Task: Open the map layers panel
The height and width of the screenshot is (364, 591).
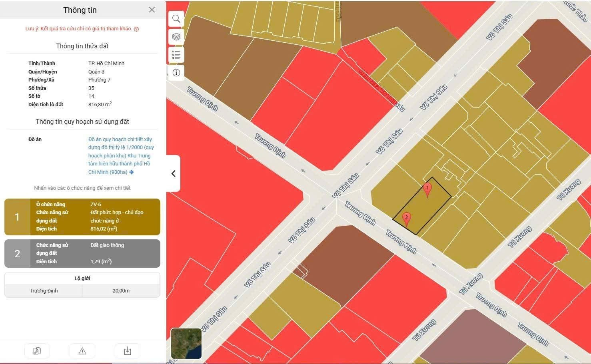Action: (176, 37)
